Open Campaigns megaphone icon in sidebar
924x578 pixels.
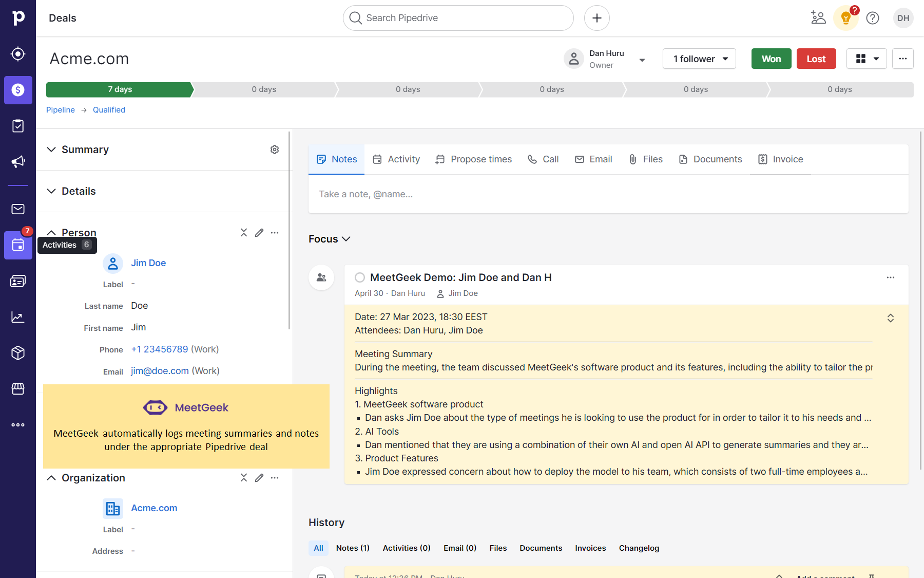[x=18, y=162]
